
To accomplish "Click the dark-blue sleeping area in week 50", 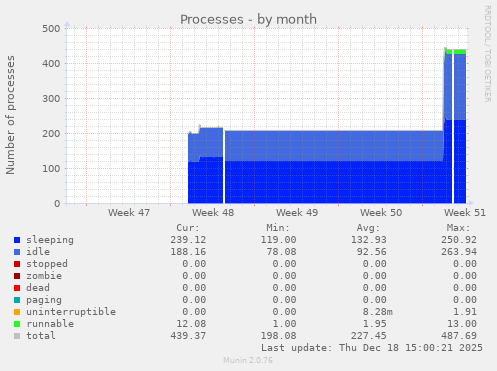I will (380, 183).
